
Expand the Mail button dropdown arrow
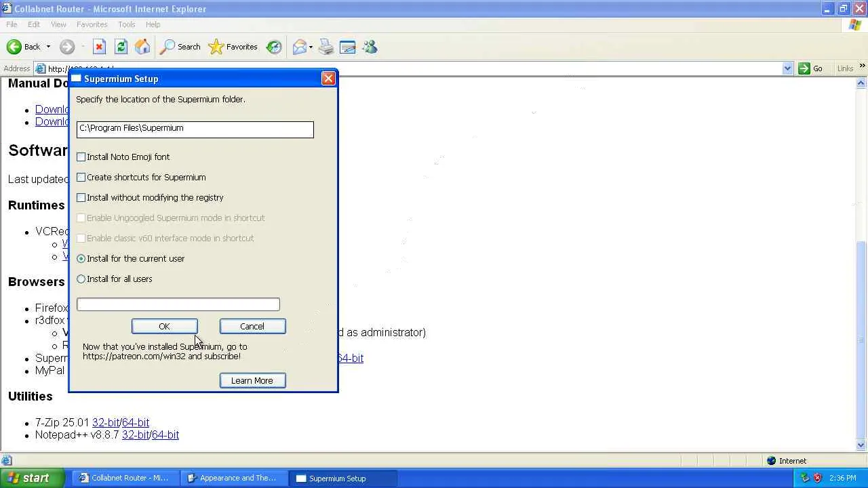311,47
